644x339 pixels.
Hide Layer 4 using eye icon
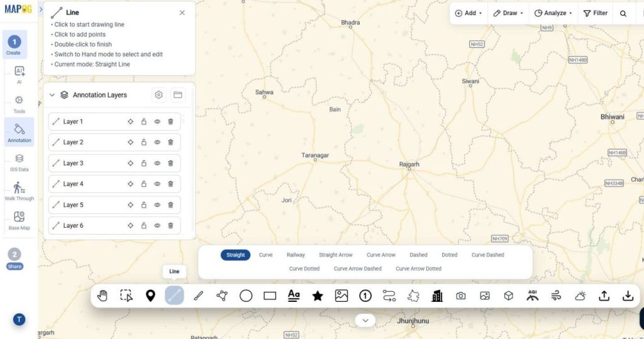point(157,184)
